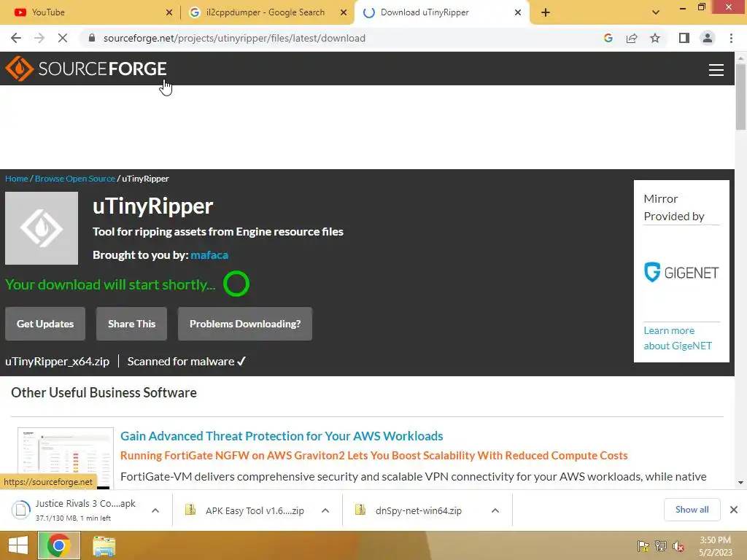This screenshot has width=747, height=560.
Task: Open the Home breadcrumb link
Action: click(x=17, y=179)
